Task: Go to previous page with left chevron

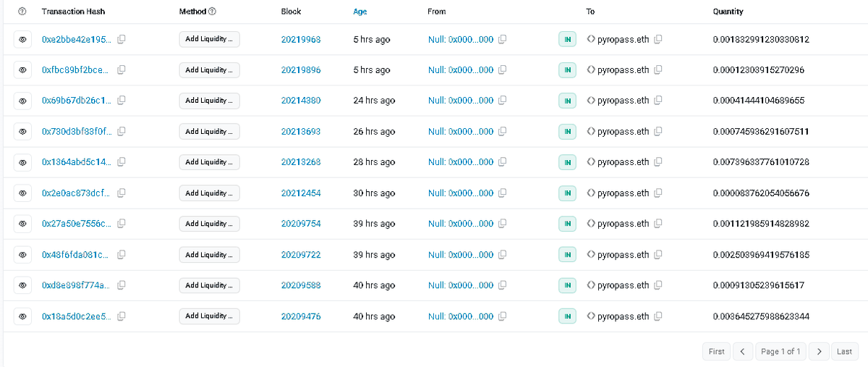Action: coord(743,351)
